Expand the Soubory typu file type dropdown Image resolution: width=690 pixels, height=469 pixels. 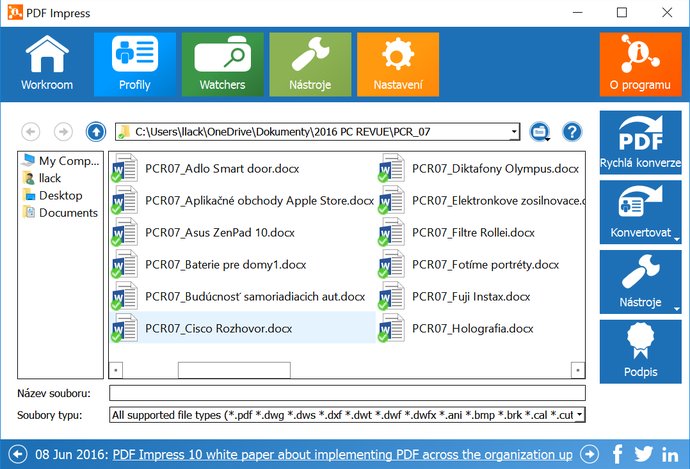(580, 414)
